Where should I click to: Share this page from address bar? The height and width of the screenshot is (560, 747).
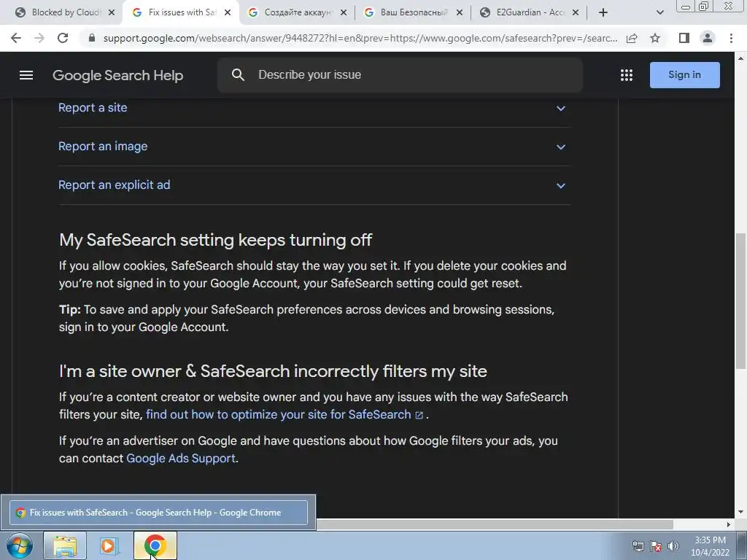coord(632,38)
